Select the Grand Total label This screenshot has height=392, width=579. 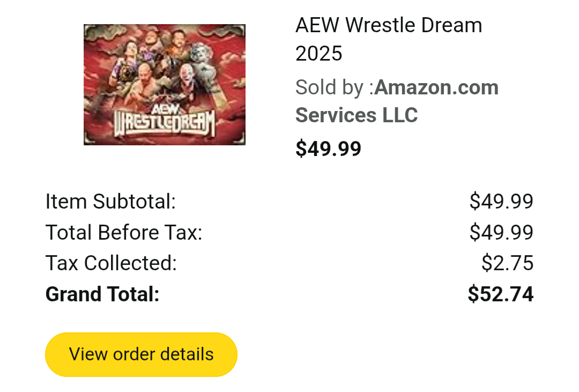click(102, 294)
